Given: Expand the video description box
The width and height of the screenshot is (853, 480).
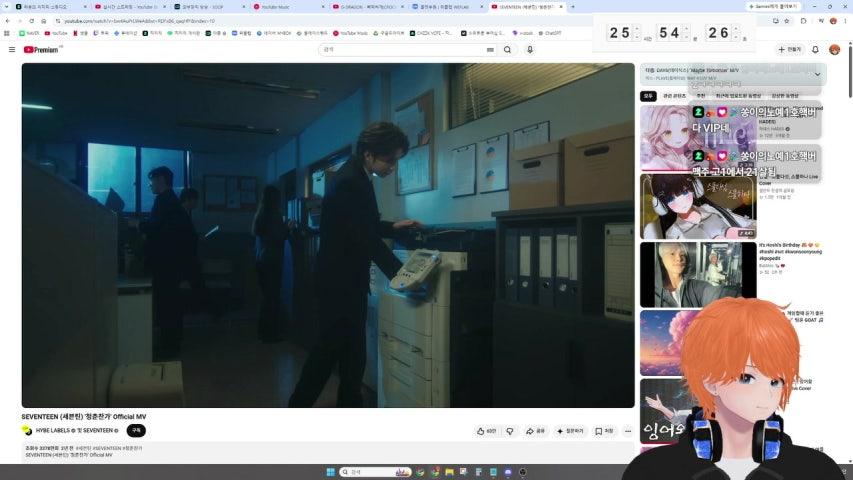Looking at the screenshot, I should pos(328,452).
